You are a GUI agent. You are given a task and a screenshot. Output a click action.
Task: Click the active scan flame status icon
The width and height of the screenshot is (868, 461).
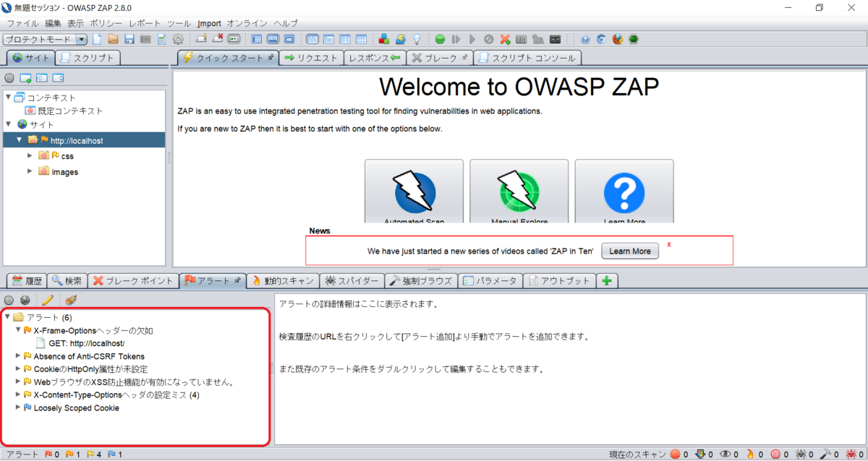[749, 454]
